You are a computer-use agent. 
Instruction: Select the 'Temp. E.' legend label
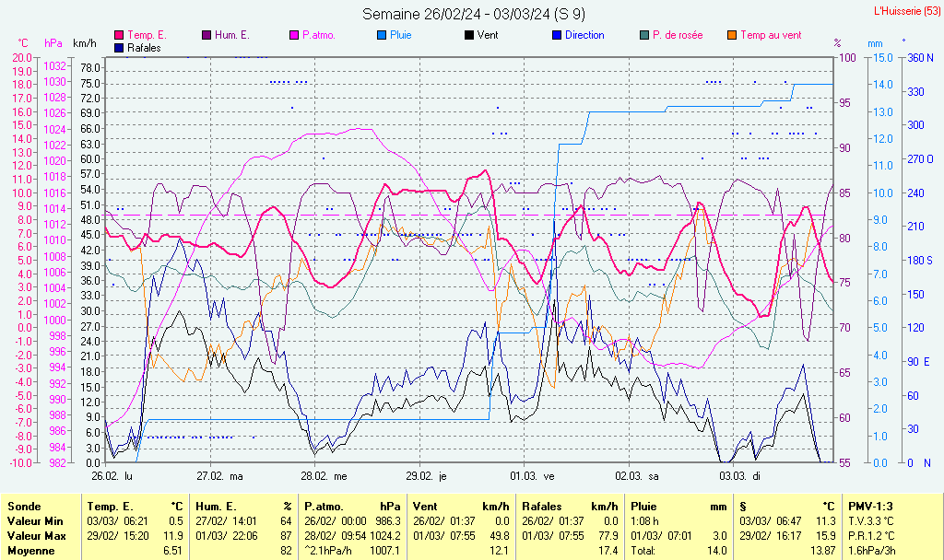[x=147, y=35]
